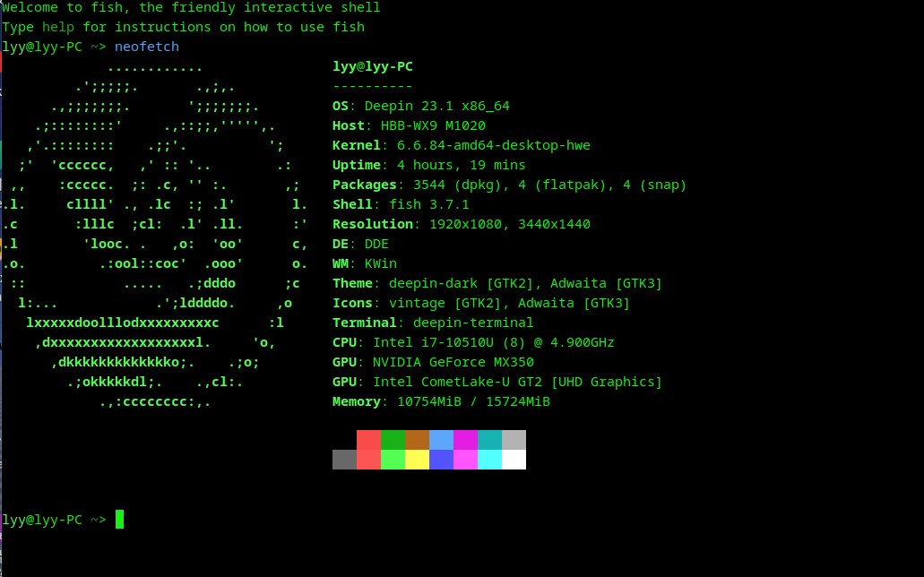
Task: Click the green terminal cursor block
Action: (x=119, y=520)
